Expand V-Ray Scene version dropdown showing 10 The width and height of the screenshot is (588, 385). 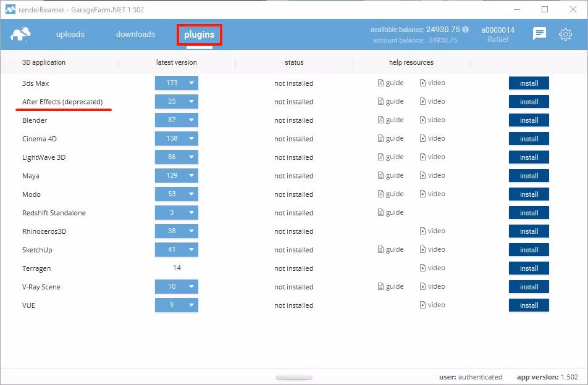tap(177, 286)
